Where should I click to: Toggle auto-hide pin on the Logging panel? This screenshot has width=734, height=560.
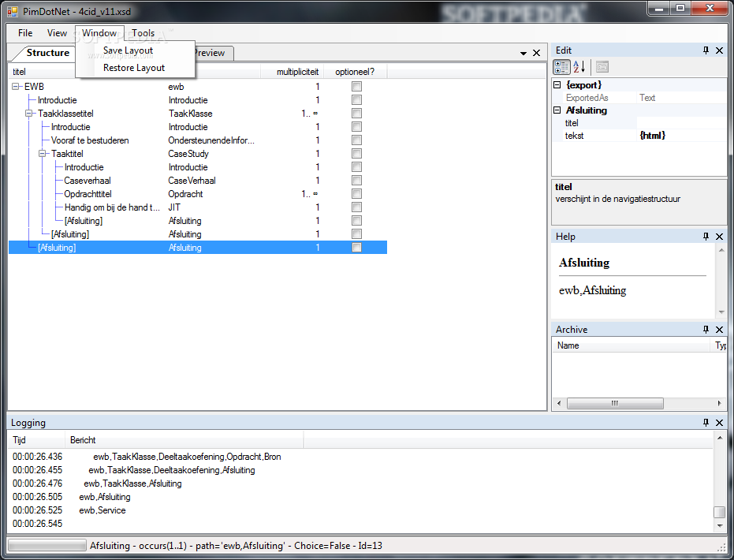pyautogui.click(x=706, y=422)
